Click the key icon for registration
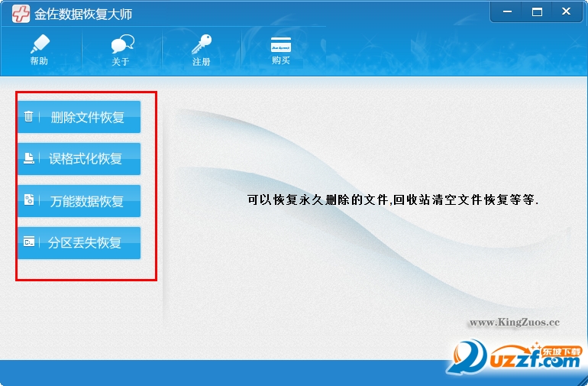 (202, 44)
